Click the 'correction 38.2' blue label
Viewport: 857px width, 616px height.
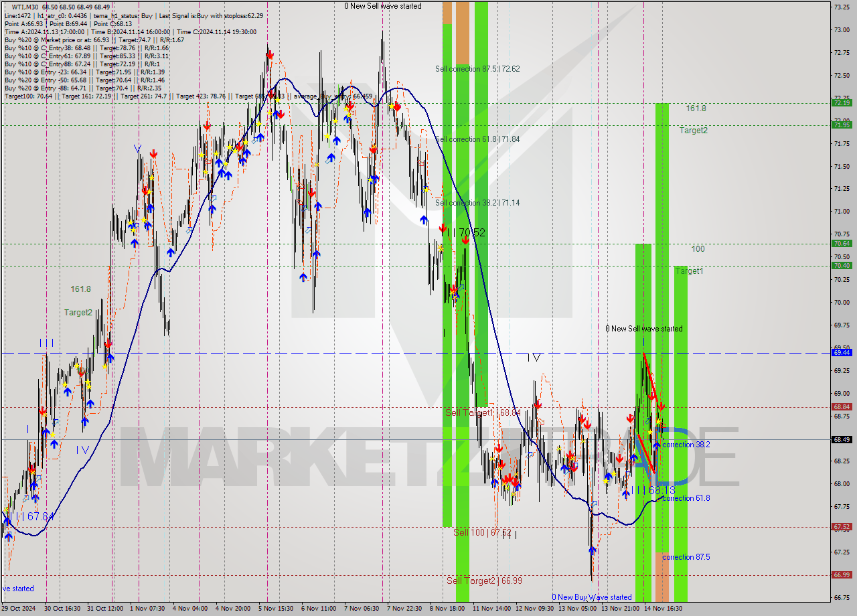pos(686,445)
